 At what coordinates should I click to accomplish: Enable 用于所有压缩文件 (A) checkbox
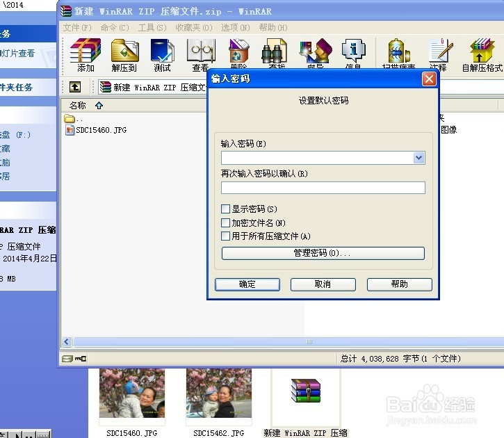click(x=225, y=236)
